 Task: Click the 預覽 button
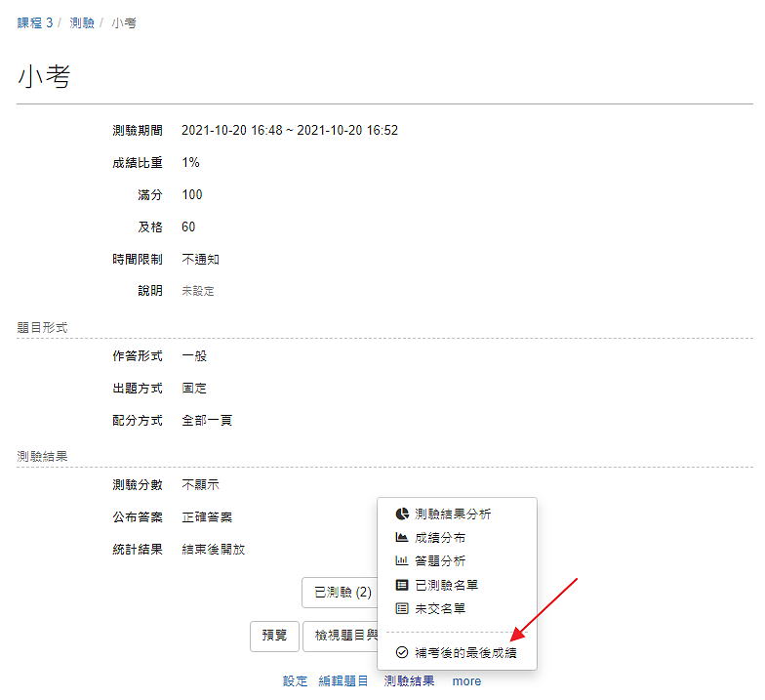pyautogui.click(x=274, y=636)
